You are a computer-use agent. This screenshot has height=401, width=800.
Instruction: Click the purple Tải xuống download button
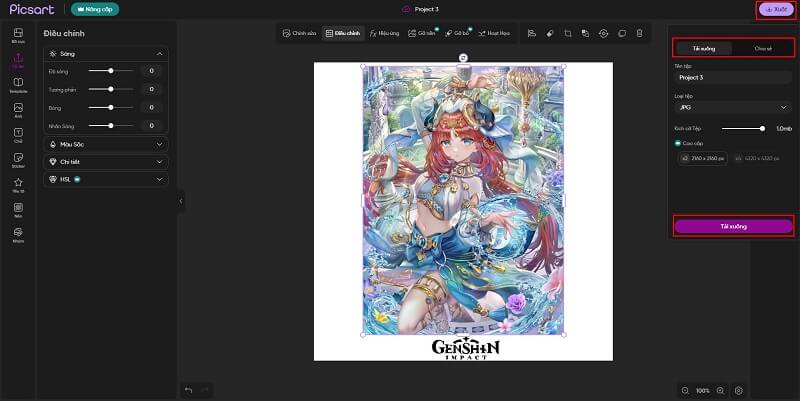point(734,227)
